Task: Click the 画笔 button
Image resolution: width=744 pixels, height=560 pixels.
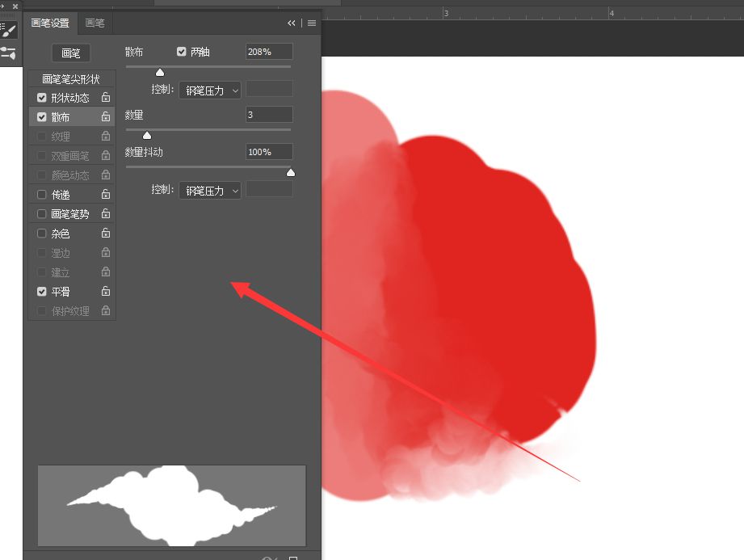Action: 71,53
